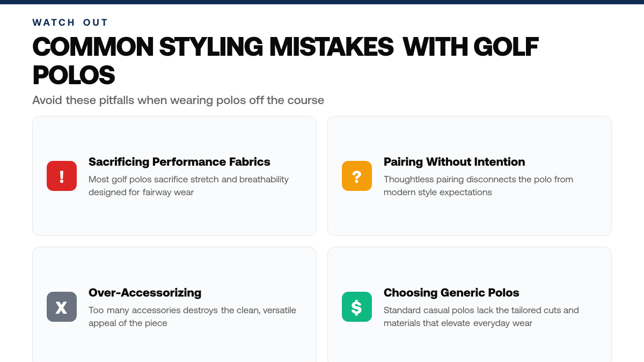The height and width of the screenshot is (362, 644).
Task: Click the green dollar sign icon
Action: coord(357,307)
